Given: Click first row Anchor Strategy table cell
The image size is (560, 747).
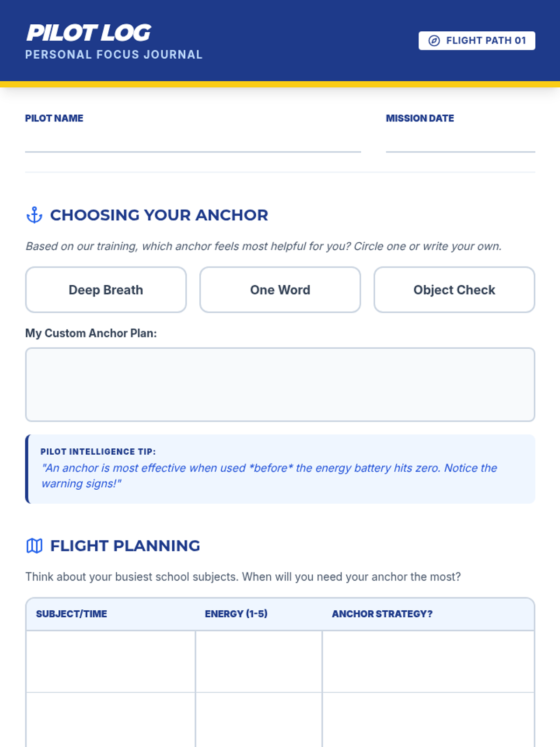Looking at the screenshot, I should (x=428, y=662).
